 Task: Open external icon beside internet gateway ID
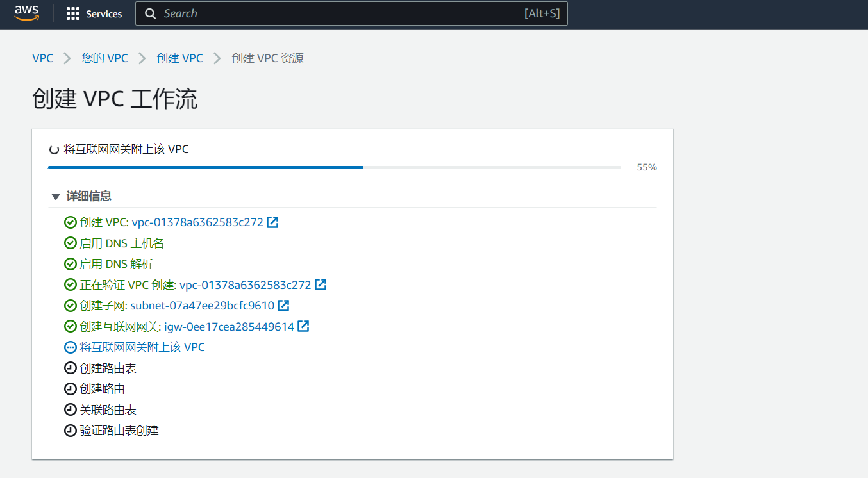303,326
